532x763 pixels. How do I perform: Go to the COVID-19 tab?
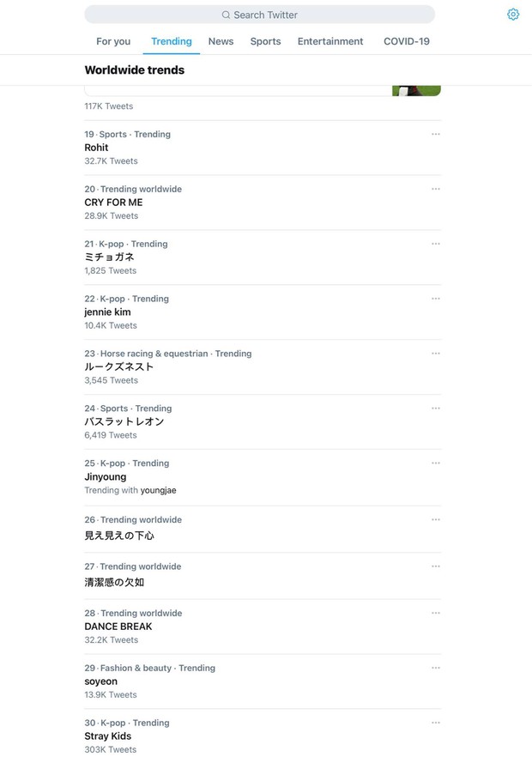[x=407, y=41]
